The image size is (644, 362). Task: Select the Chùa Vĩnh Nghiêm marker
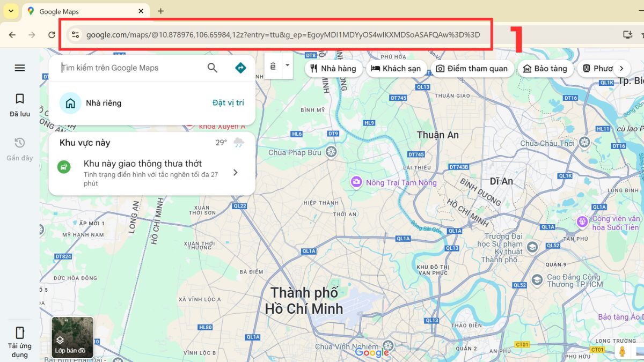click(x=389, y=346)
